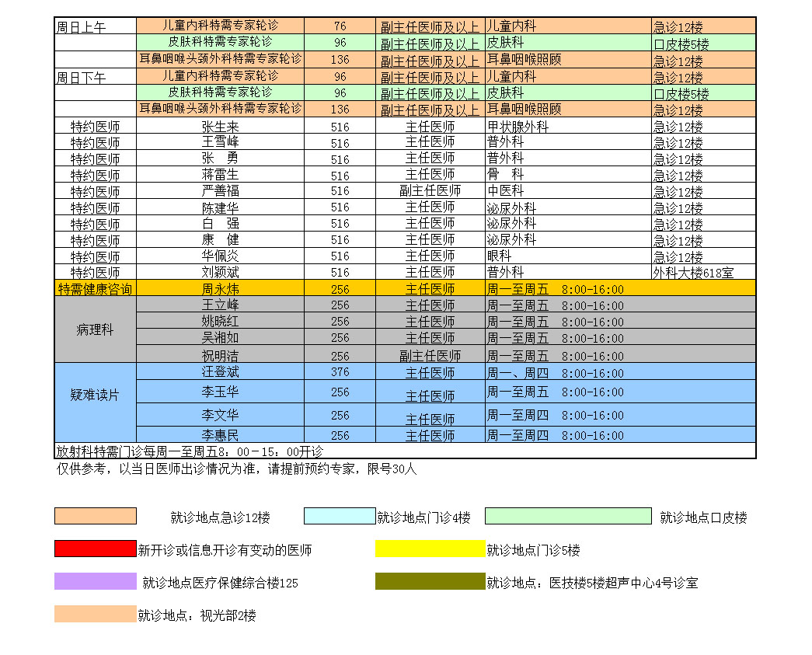The height and width of the screenshot is (655, 812).
Task: Click the fee value 376
Action: tap(340, 371)
